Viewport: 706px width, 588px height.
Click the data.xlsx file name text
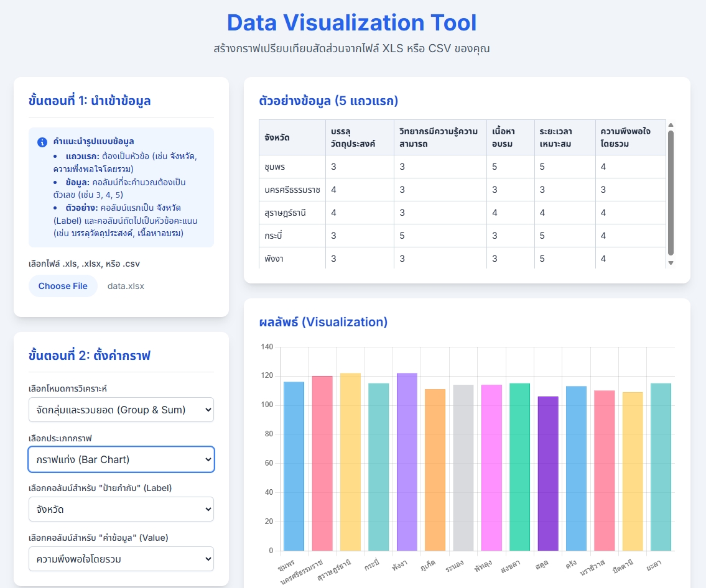pyautogui.click(x=126, y=286)
